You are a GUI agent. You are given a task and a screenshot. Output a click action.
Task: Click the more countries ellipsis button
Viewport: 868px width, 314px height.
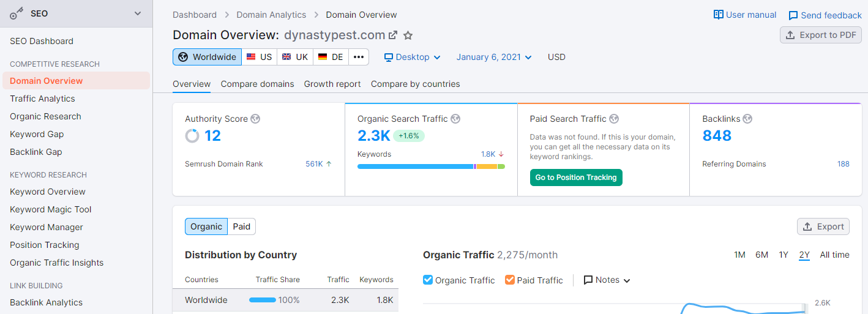pyautogui.click(x=359, y=57)
